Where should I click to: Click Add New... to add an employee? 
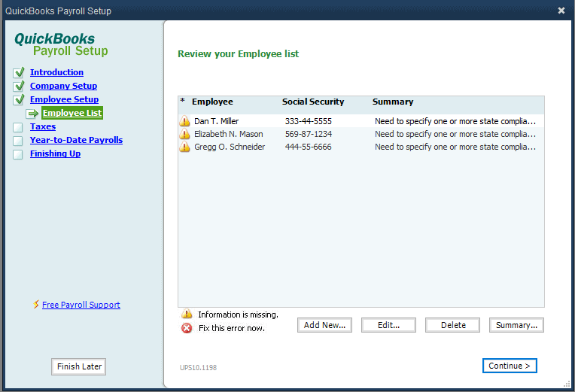tap(324, 325)
